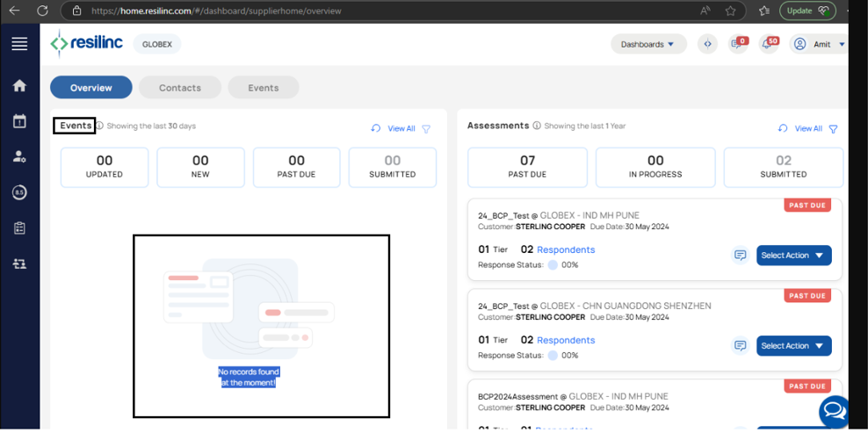Select the events SUBMITTED card
The image size is (868, 433).
coord(393,167)
